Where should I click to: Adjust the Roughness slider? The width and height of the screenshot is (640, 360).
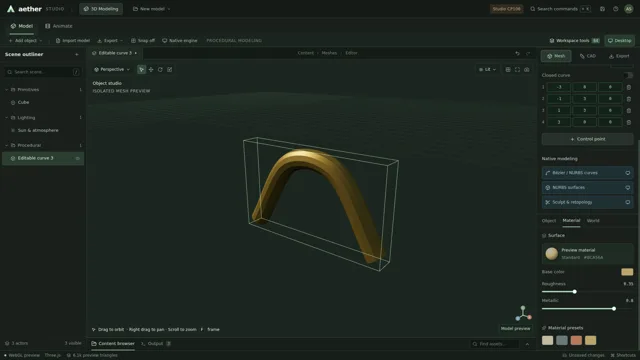click(x=587, y=292)
